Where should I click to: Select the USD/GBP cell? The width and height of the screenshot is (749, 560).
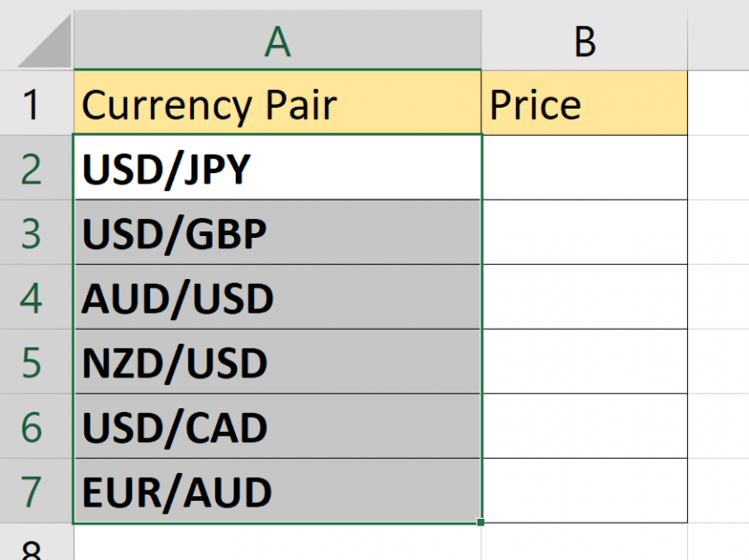277,233
